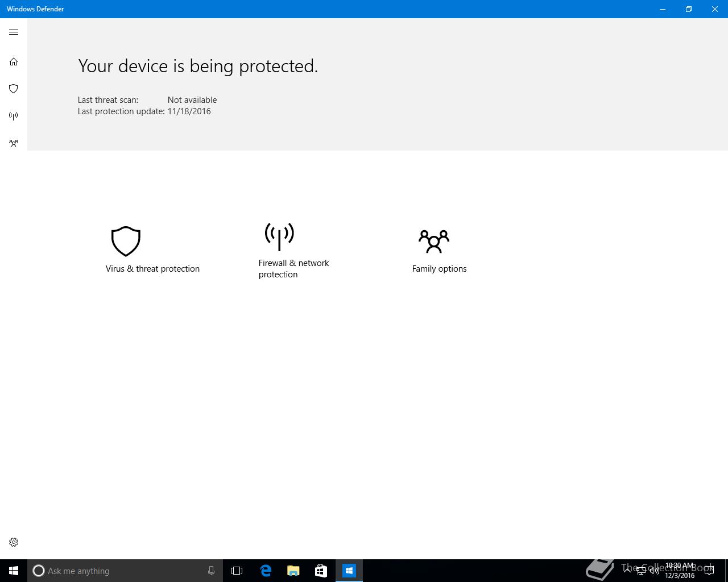This screenshot has width=728, height=582.
Task: Click the network tray icon
Action: [x=641, y=571]
